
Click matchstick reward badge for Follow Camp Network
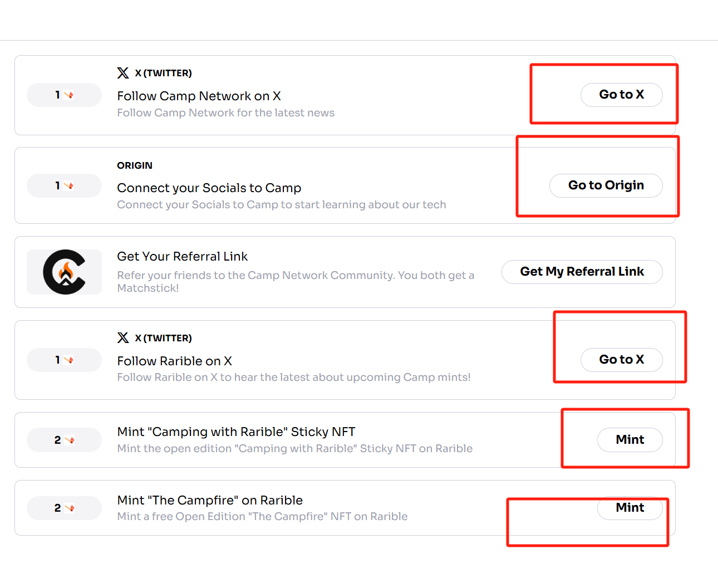pos(65,95)
